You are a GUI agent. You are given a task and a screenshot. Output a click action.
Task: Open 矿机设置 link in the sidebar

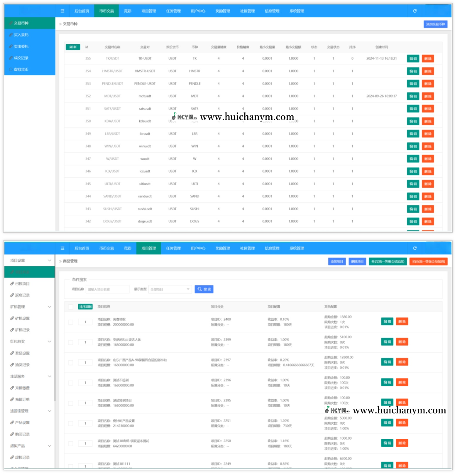point(22,318)
